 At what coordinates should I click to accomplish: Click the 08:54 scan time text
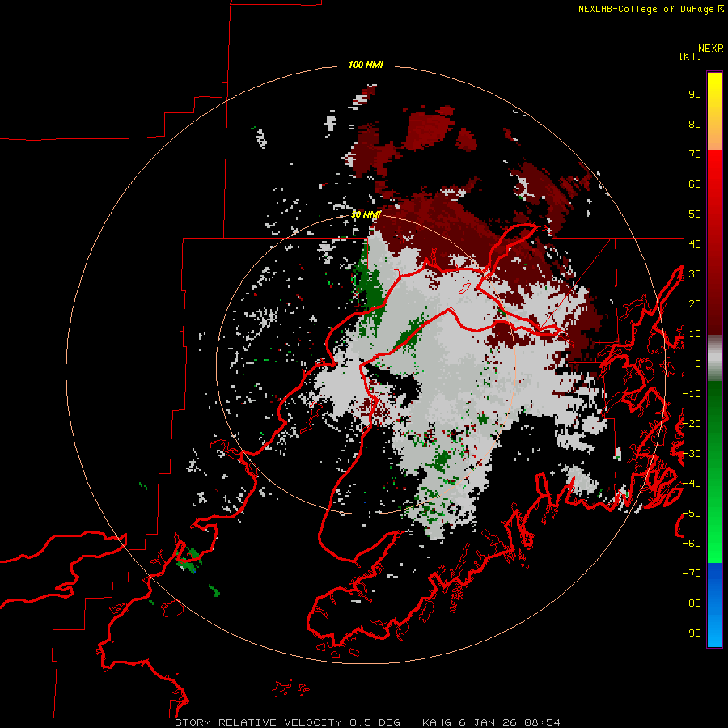pyautogui.click(x=542, y=722)
